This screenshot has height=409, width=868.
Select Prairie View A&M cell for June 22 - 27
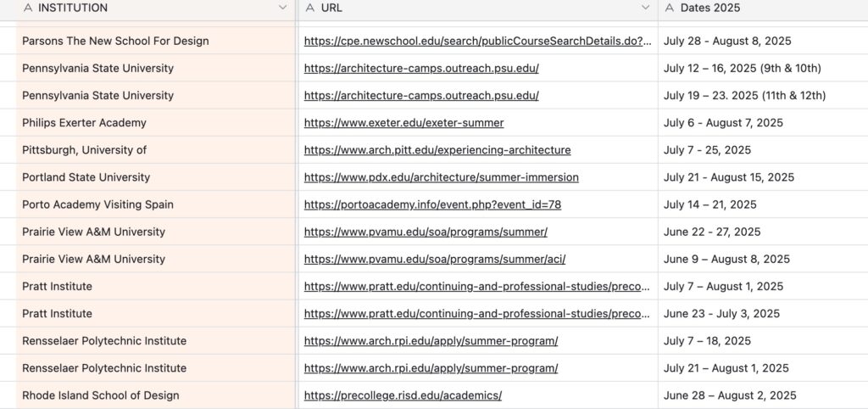click(156, 232)
